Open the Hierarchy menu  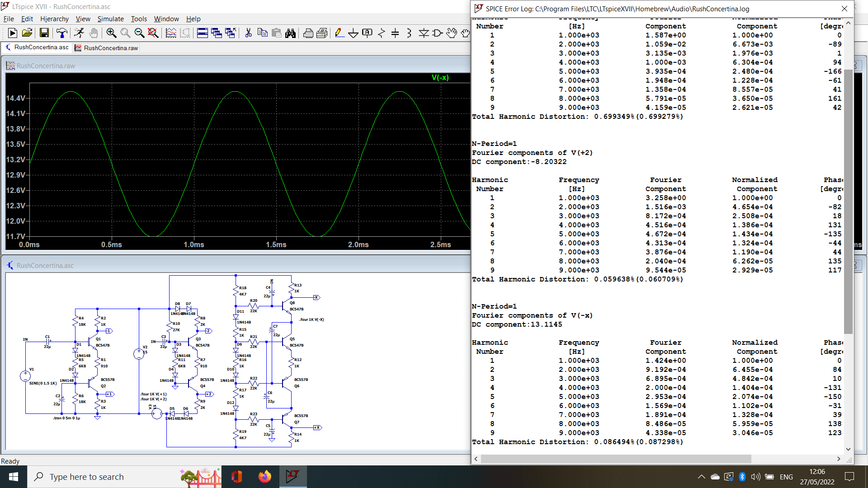pyautogui.click(x=54, y=19)
